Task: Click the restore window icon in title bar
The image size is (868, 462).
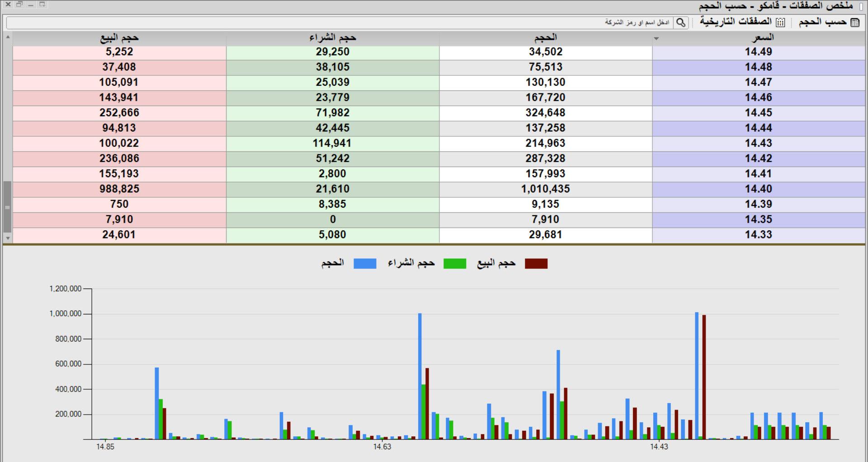Action: point(19,5)
